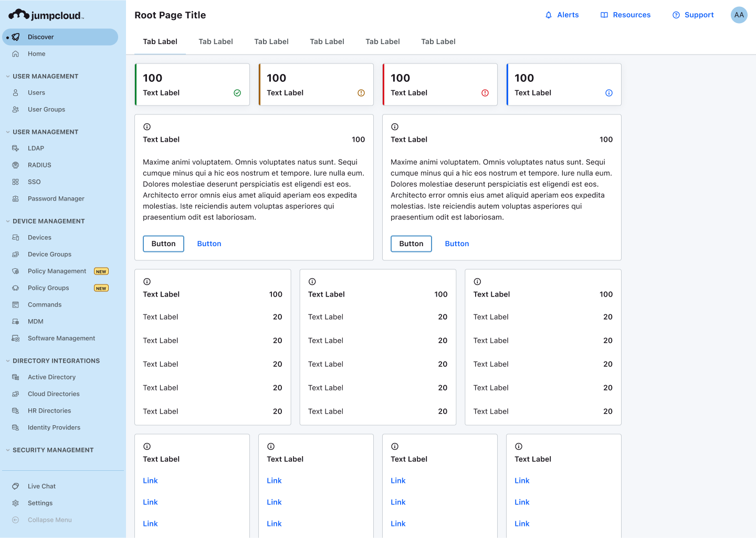Collapse the Directory Integrations section
This screenshot has width=756, height=538.
point(8,361)
